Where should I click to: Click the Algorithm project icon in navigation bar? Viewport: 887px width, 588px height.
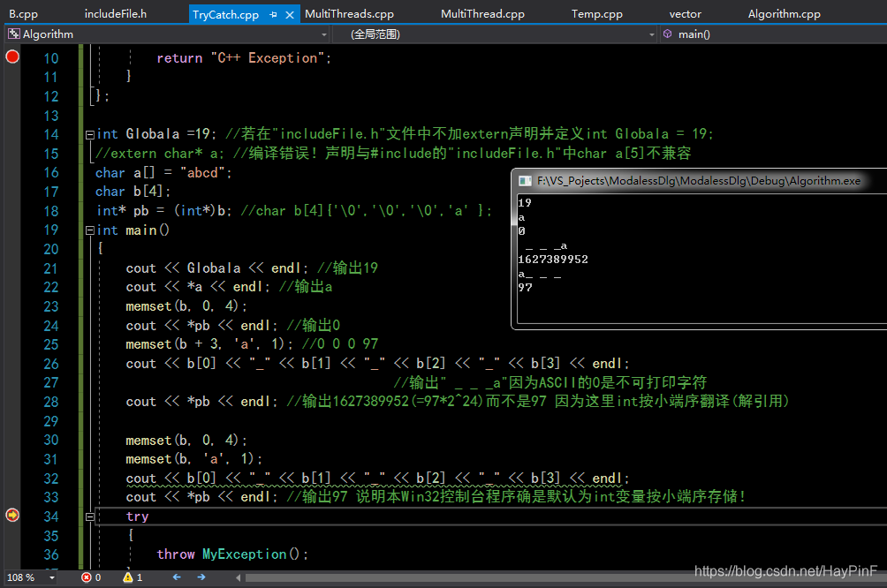[13, 34]
